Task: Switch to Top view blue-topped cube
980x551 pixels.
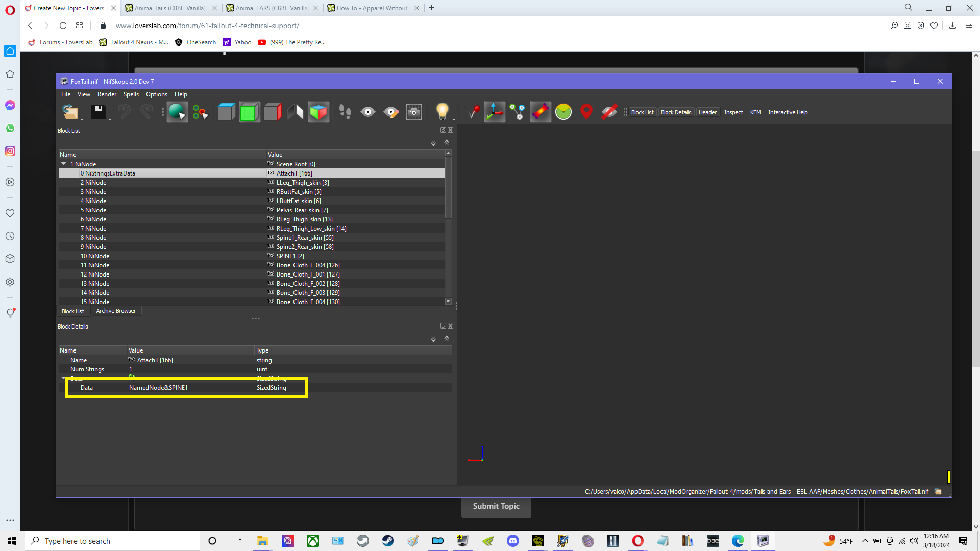Action: pos(226,112)
